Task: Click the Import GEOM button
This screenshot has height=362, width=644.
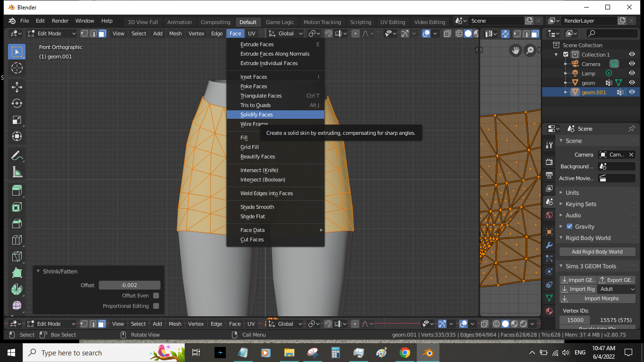Action: (578, 280)
